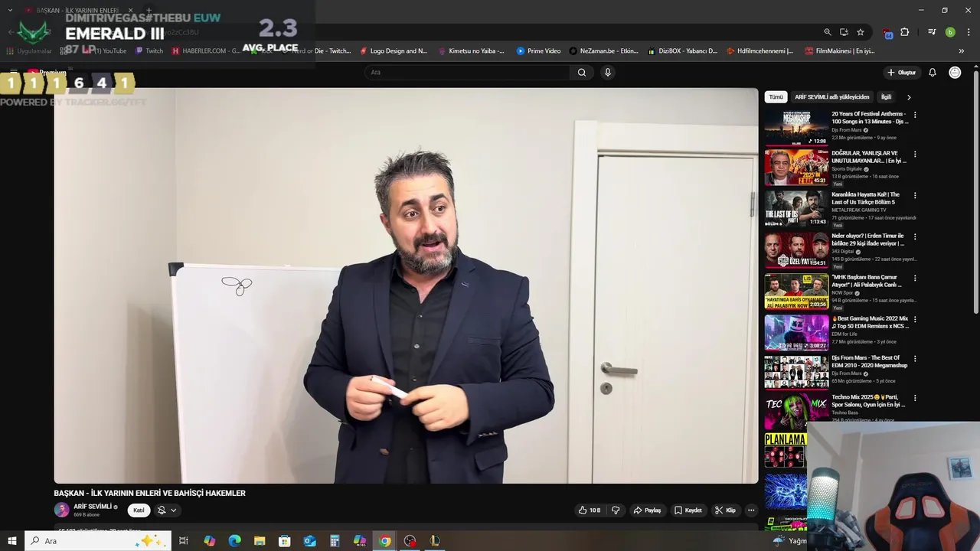Open Windows Start menu

tap(12, 541)
